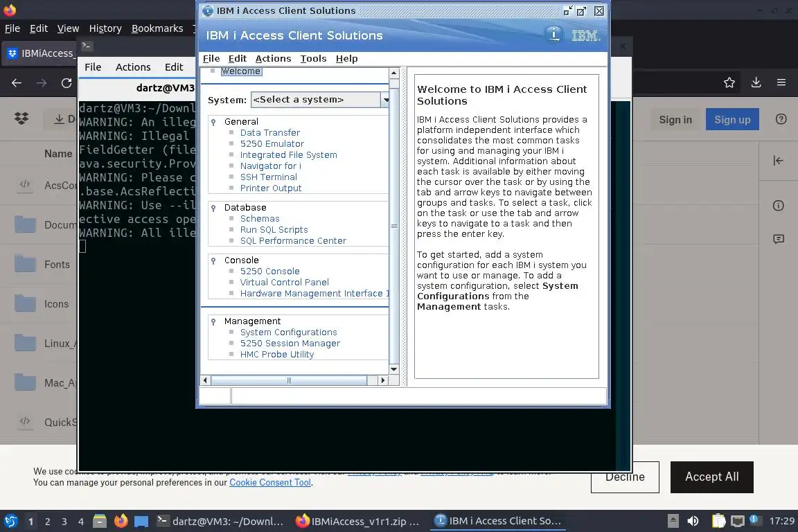Collapse the General group pin icon

(x=213, y=122)
